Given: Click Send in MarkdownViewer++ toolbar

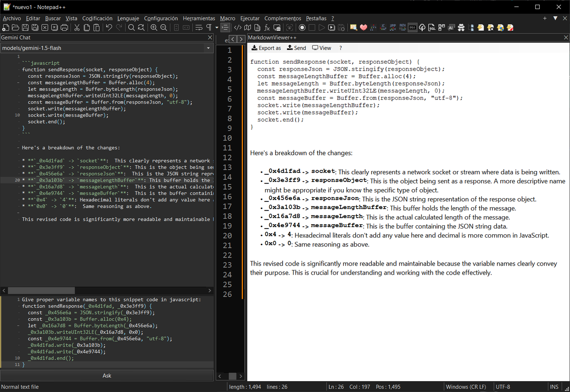Looking at the screenshot, I should (x=296, y=48).
